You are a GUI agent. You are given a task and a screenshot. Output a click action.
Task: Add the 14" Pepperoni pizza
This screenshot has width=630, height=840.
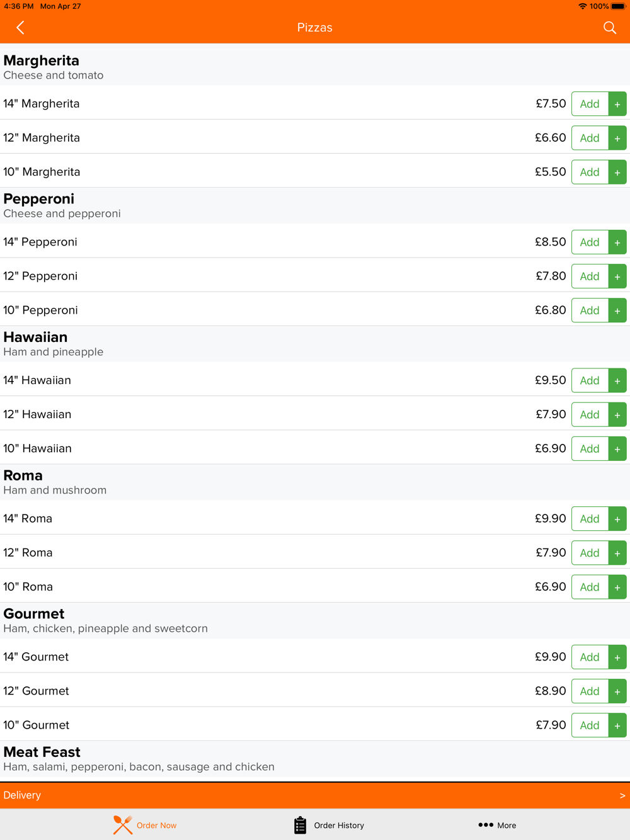(x=590, y=242)
